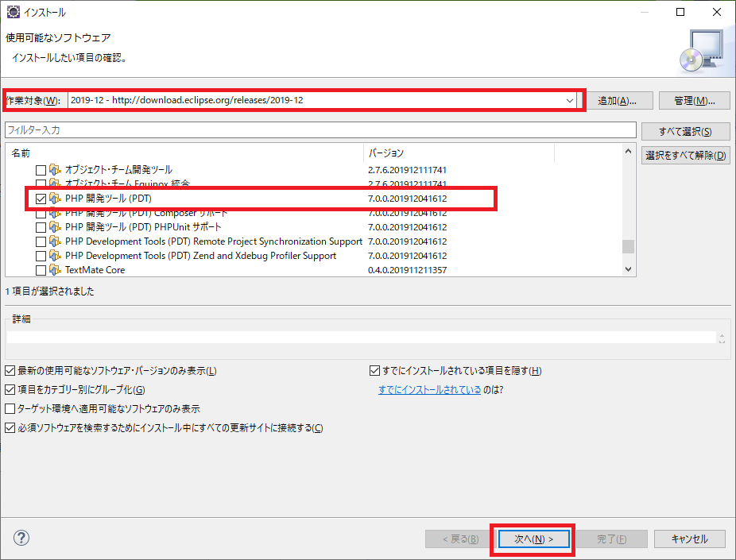The width and height of the screenshot is (736, 560).
Task: Open the 作業対象 repository dropdown
Action: (x=570, y=100)
